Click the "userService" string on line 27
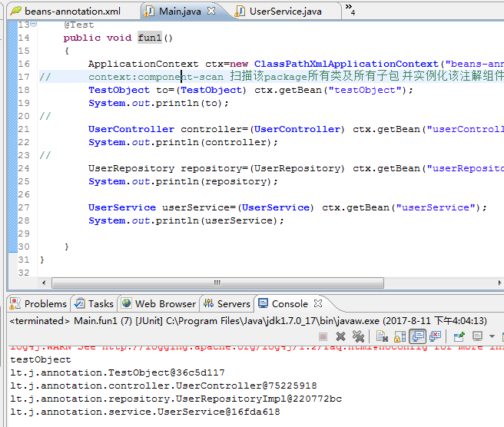Image resolution: width=504 pixels, height=427 pixels. (436, 207)
